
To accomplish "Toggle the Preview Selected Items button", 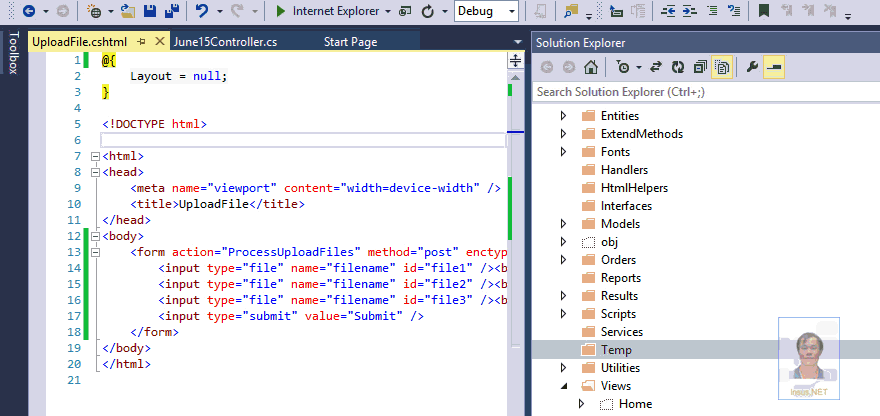I will [x=774, y=67].
